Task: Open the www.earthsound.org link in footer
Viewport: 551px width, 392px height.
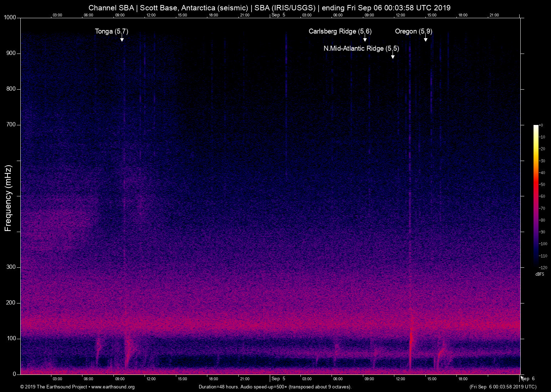Action: click(113, 387)
